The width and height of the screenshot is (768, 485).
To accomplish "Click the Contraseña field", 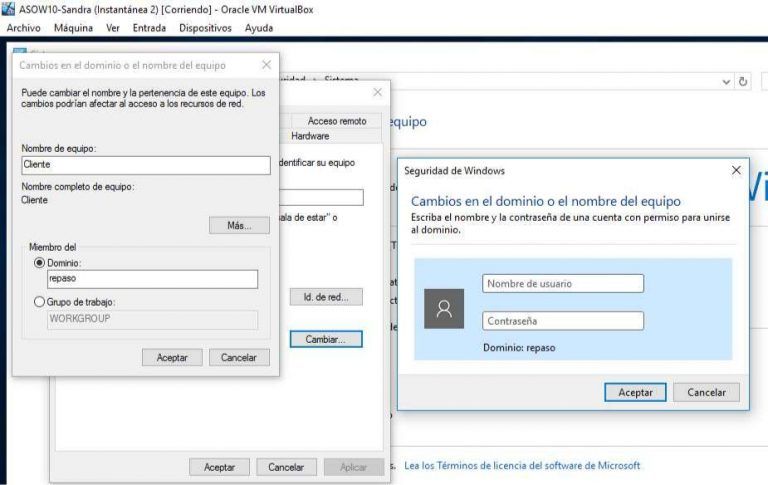I will point(563,321).
